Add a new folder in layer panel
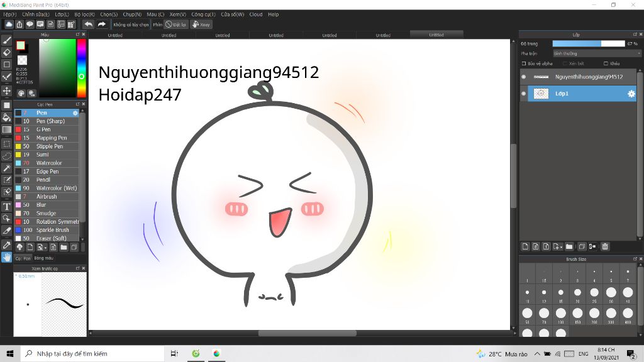The height and width of the screenshot is (362, 644). click(x=569, y=246)
